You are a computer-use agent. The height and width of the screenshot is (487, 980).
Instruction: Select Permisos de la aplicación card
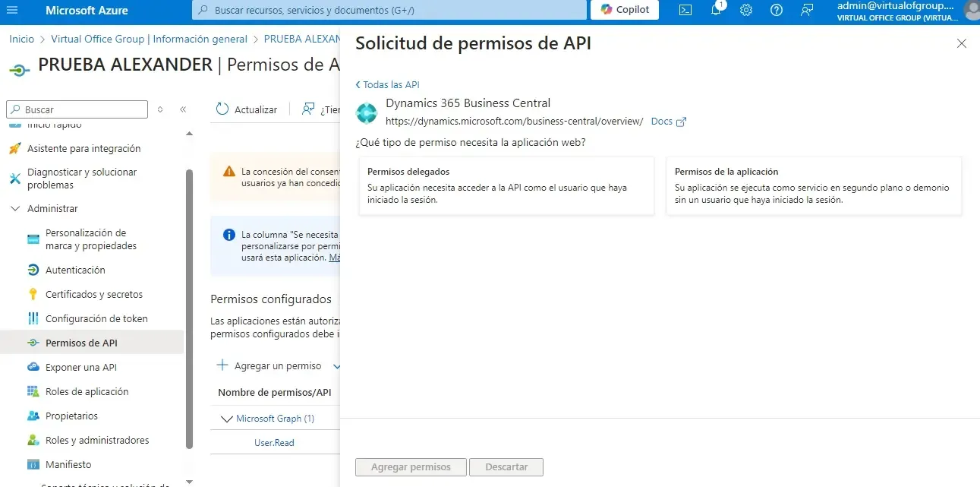pyautogui.click(x=814, y=186)
